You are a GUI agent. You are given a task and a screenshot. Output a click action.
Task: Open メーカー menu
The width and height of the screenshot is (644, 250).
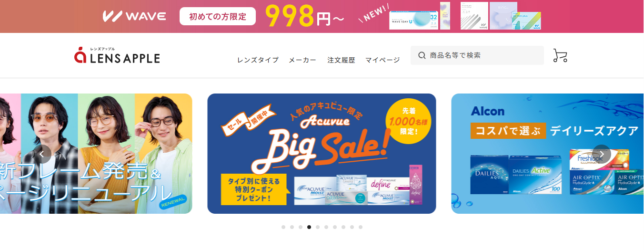coord(302,60)
